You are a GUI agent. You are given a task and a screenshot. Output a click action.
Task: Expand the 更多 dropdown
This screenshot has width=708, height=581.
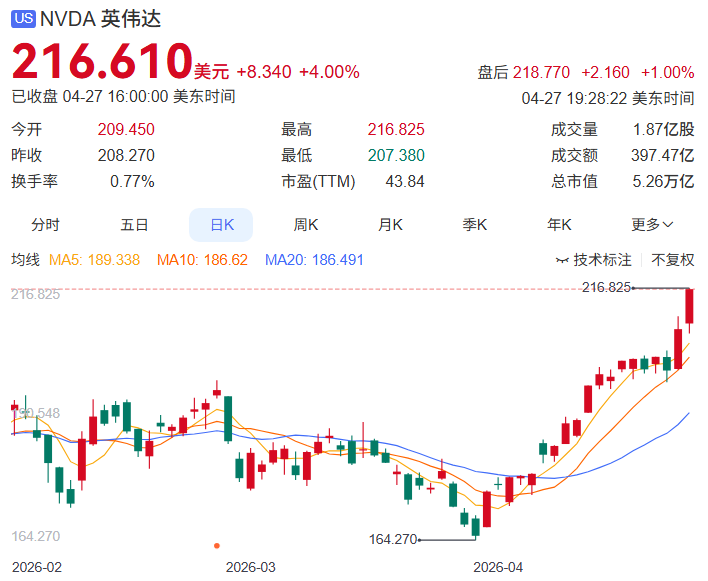652,225
